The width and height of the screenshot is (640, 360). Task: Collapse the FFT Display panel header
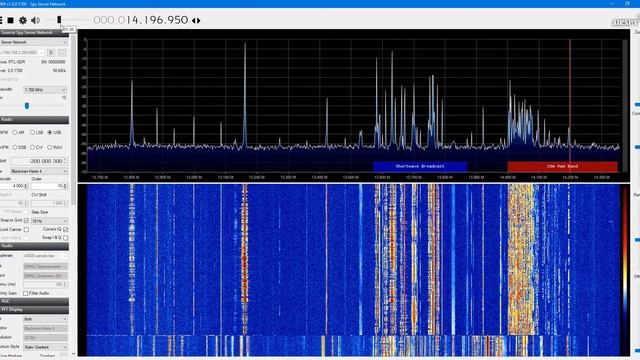(x=34, y=309)
